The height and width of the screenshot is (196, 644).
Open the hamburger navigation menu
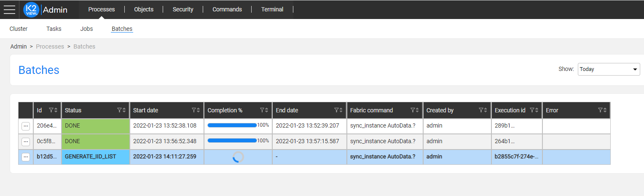coord(9,9)
